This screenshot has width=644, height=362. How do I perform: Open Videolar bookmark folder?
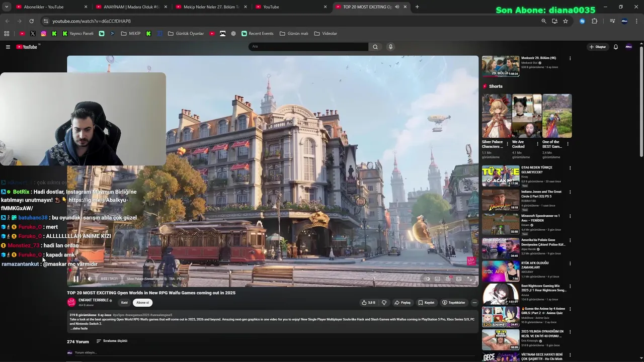[x=326, y=34]
